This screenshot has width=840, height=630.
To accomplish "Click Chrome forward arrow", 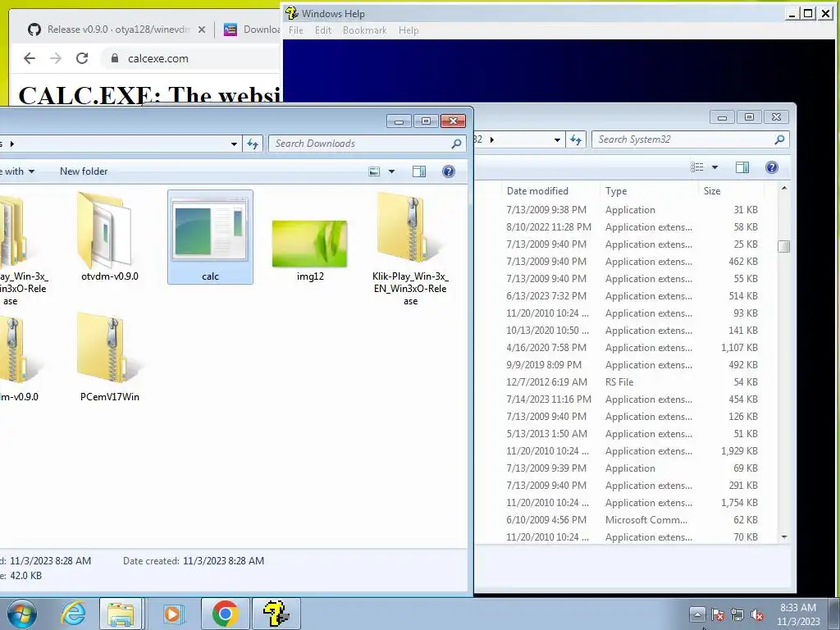I will pos(56,58).
